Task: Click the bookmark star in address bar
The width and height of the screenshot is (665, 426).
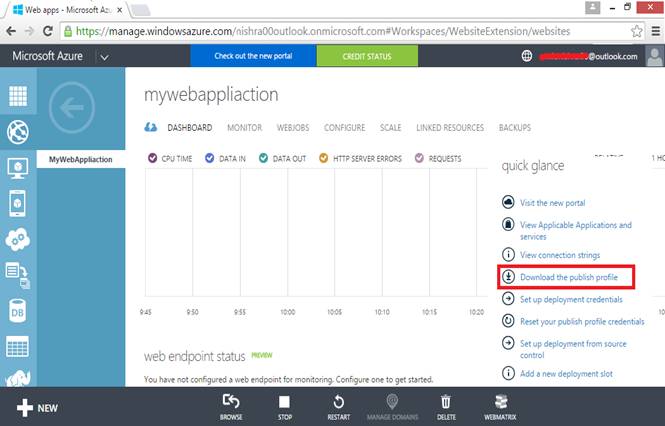Action: 636,31
